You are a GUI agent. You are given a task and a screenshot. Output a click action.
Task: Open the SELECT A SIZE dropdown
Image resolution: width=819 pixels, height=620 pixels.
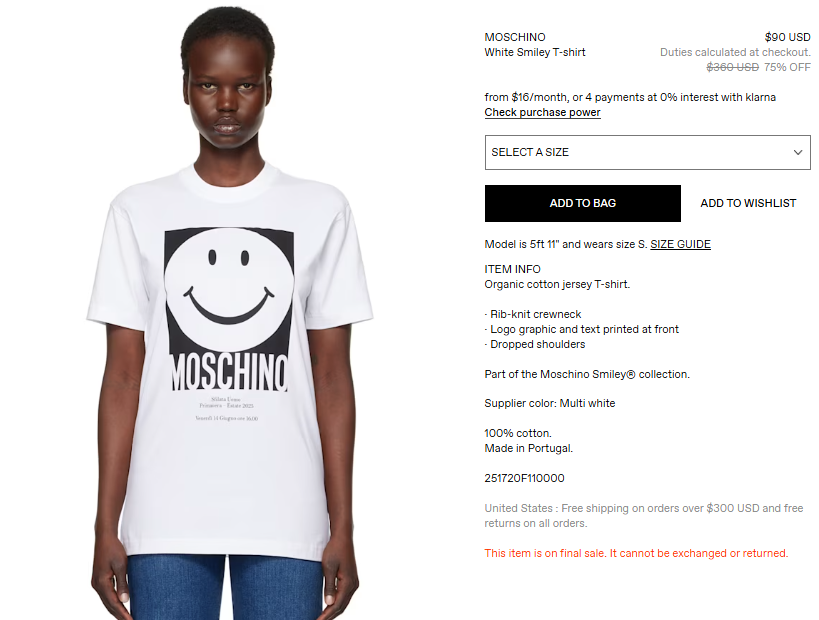[x=648, y=153]
